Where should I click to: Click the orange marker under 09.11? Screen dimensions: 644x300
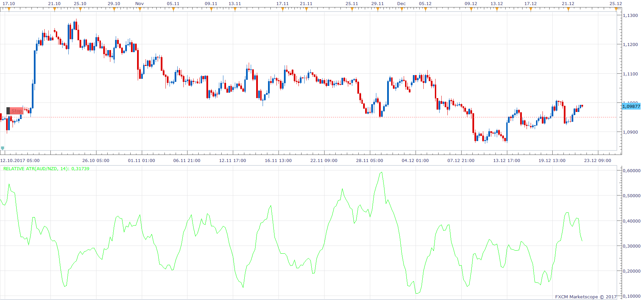point(211,9)
